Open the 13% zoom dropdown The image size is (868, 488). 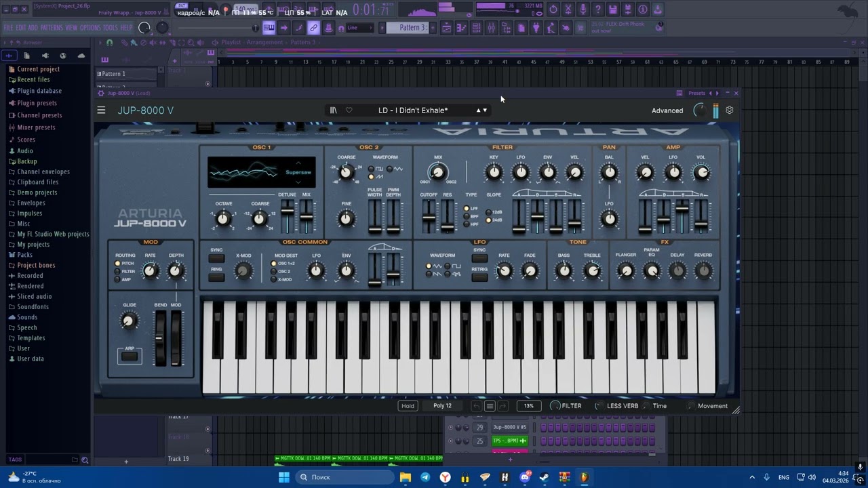(529, 406)
